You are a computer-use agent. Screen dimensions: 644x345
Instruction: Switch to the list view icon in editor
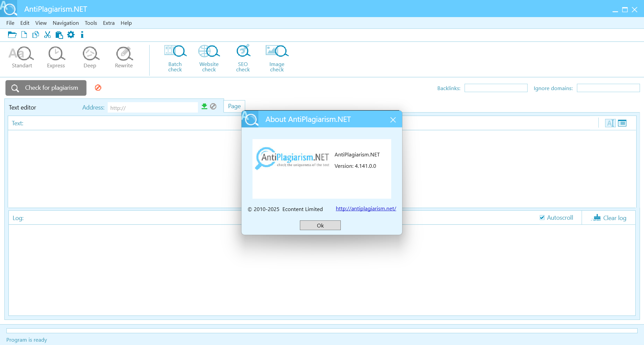tap(622, 123)
